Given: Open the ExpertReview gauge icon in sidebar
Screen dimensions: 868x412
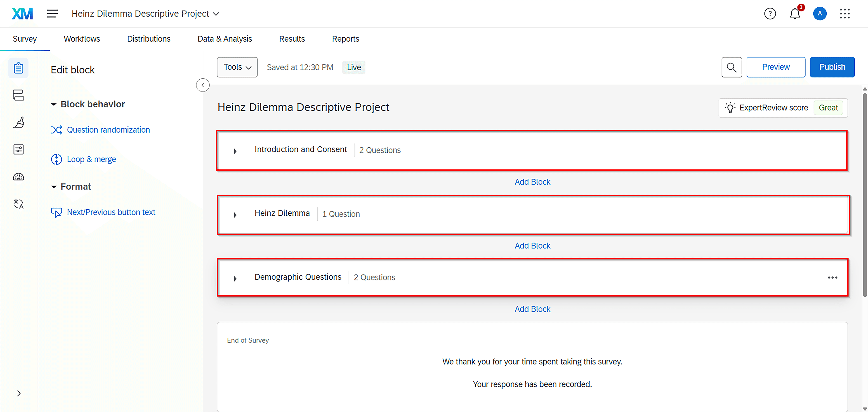Looking at the screenshot, I should [x=19, y=177].
